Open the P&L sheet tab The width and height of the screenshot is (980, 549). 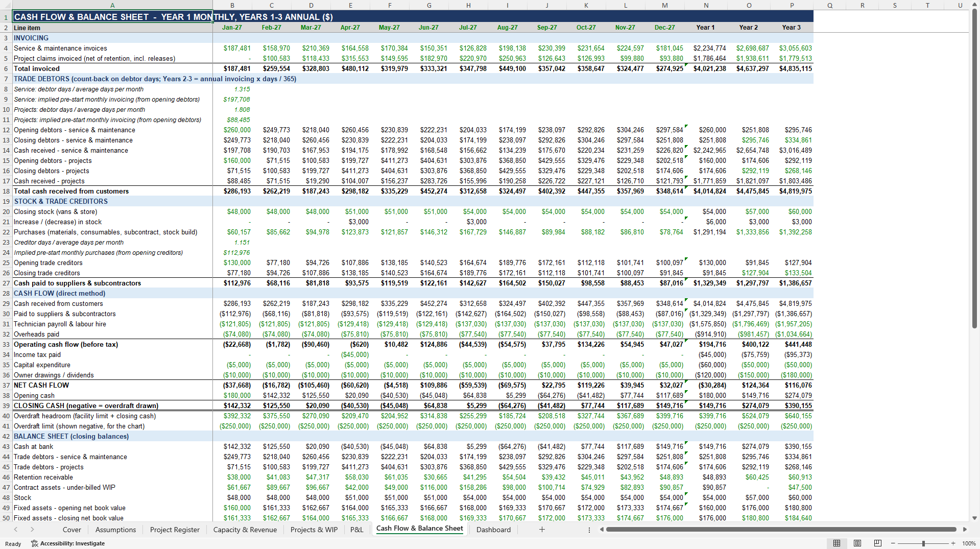(357, 530)
